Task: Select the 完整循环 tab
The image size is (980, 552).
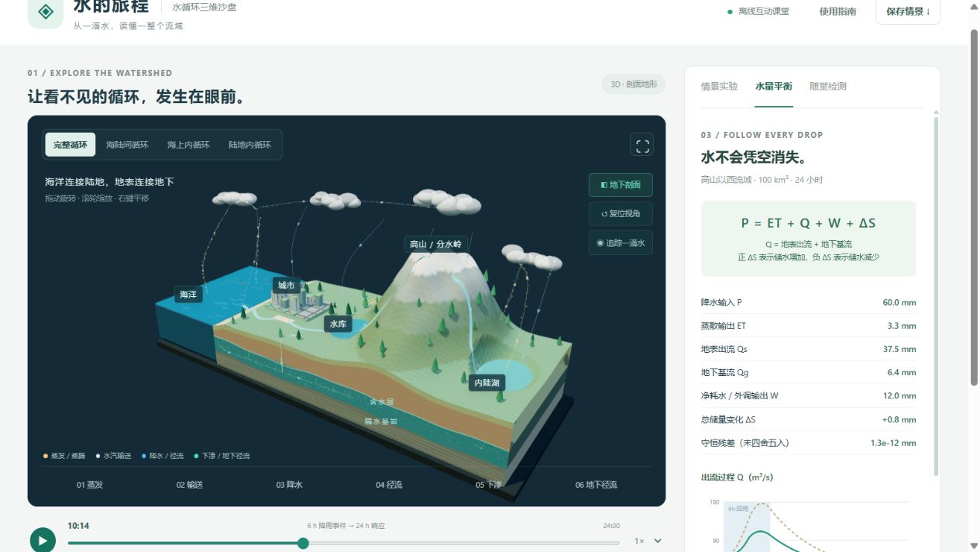Action: point(70,144)
